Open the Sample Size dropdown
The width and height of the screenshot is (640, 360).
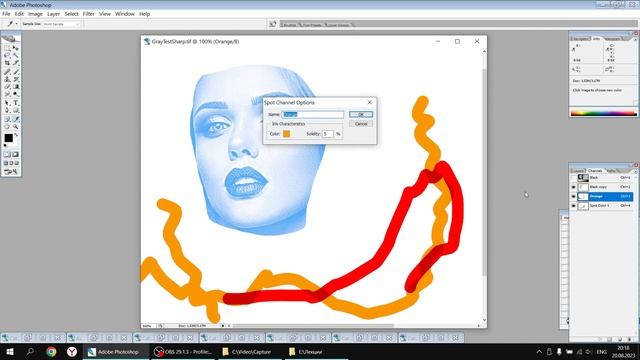(61, 24)
